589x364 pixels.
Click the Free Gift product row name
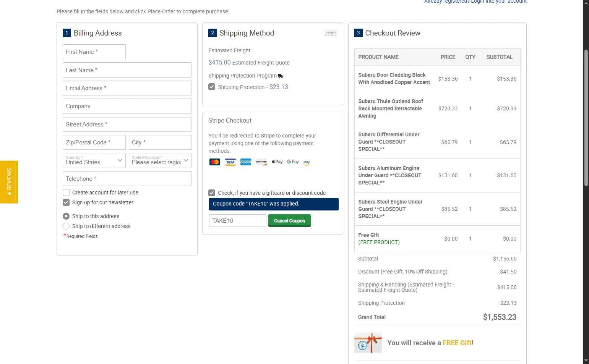pyautogui.click(x=368, y=235)
